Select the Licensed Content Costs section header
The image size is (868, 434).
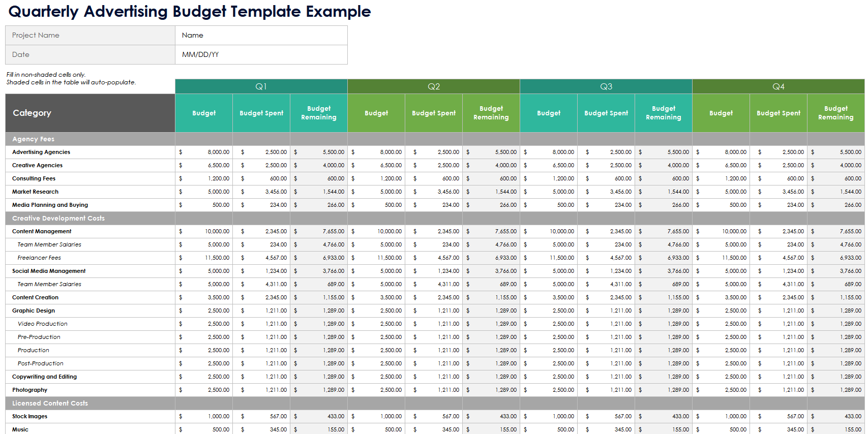(x=90, y=403)
